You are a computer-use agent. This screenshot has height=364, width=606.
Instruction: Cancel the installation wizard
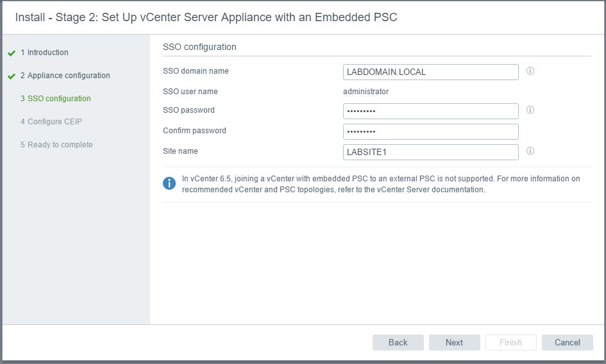pos(568,342)
